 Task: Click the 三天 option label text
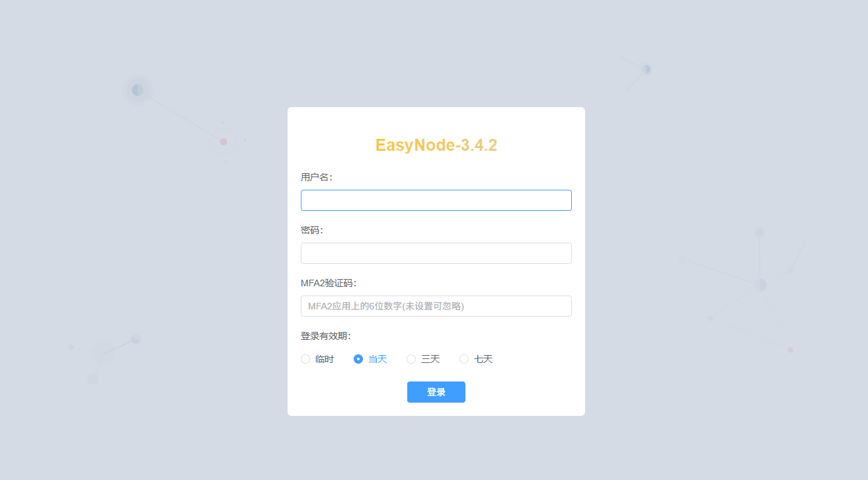coord(430,359)
